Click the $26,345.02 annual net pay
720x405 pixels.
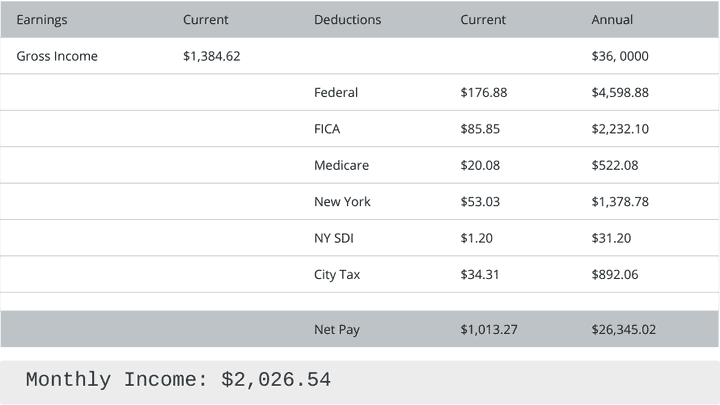(x=624, y=329)
